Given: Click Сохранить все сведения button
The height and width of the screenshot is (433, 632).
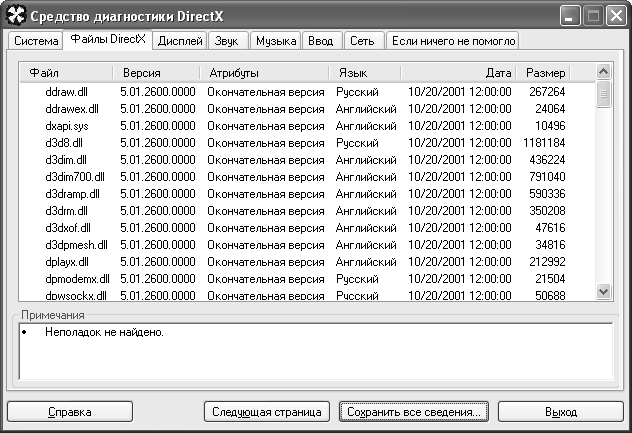Looking at the screenshot, I should point(413,411).
